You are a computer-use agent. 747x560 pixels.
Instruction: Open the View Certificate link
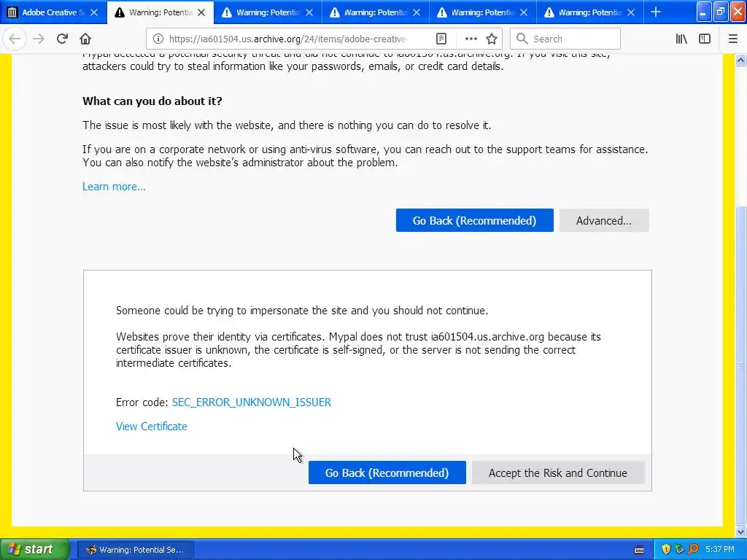pos(152,426)
